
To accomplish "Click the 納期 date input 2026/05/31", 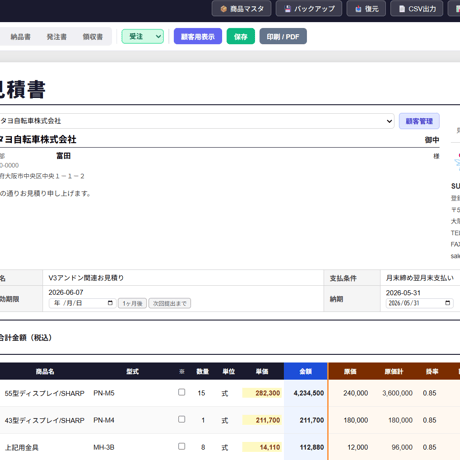I will coord(419,303).
